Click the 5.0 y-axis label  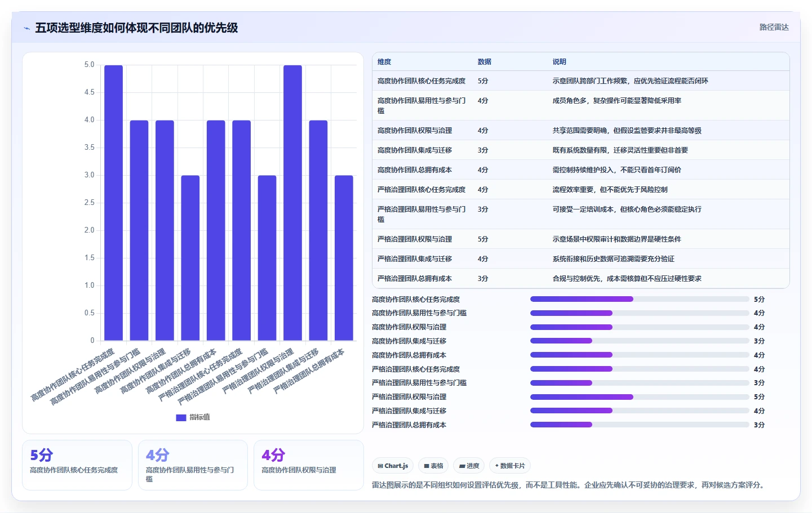pyautogui.click(x=89, y=65)
